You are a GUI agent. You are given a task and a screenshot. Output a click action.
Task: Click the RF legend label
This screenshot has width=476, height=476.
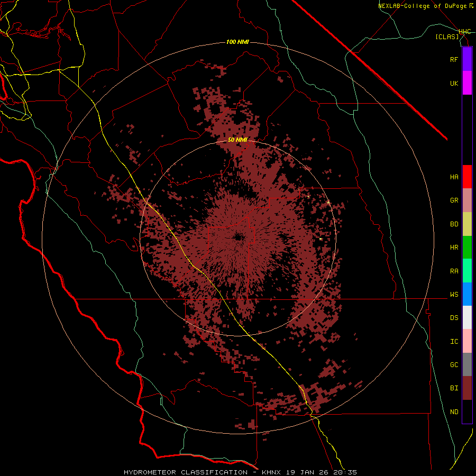454,60
